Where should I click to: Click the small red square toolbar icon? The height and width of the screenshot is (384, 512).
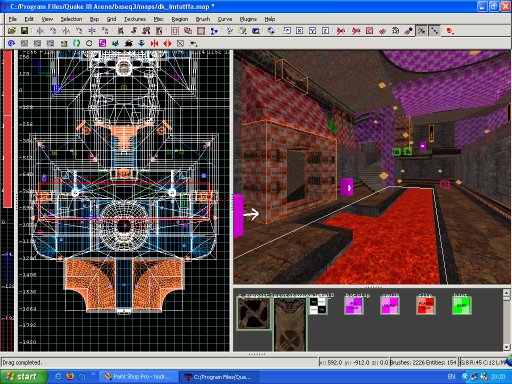450,31
